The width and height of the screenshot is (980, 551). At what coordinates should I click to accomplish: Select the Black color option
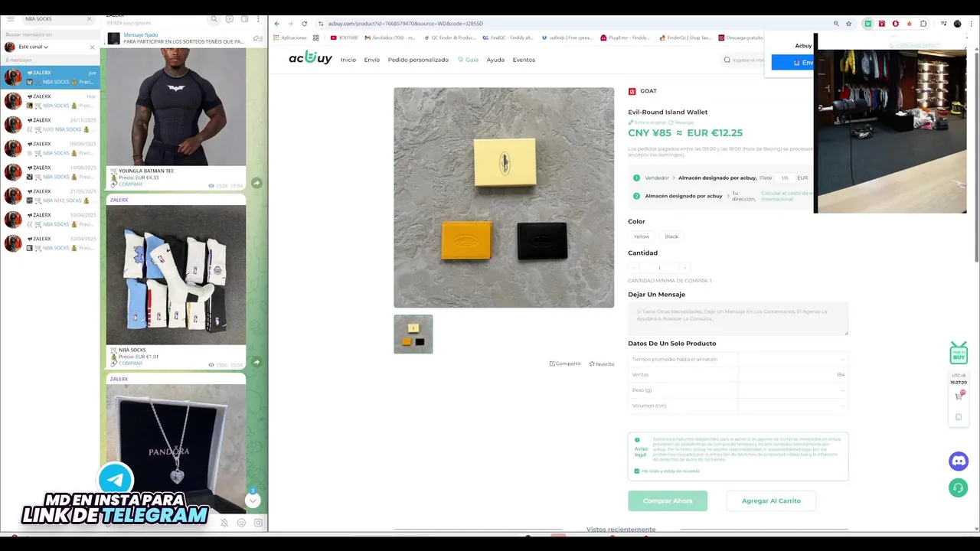point(671,236)
